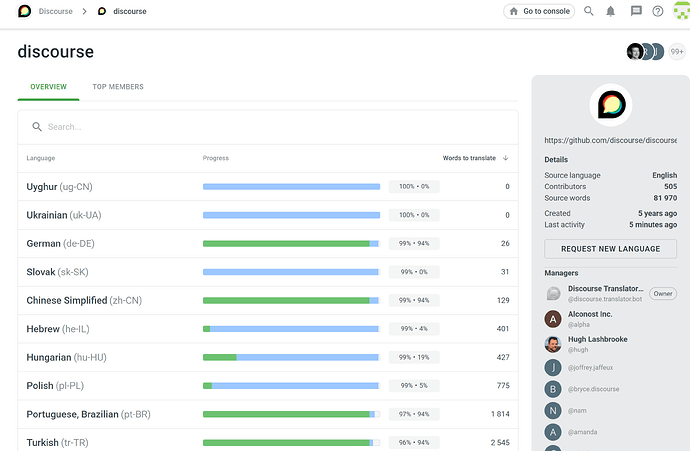
Task: Open the notifications bell icon
Action: (610, 11)
